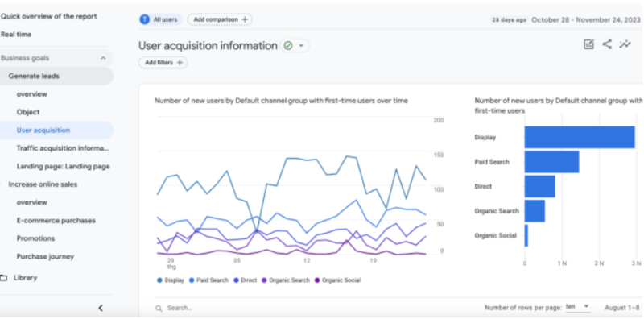Image resolution: width=644 pixels, height=319 pixels.
Task: Click the Add filters button
Action: (x=163, y=63)
